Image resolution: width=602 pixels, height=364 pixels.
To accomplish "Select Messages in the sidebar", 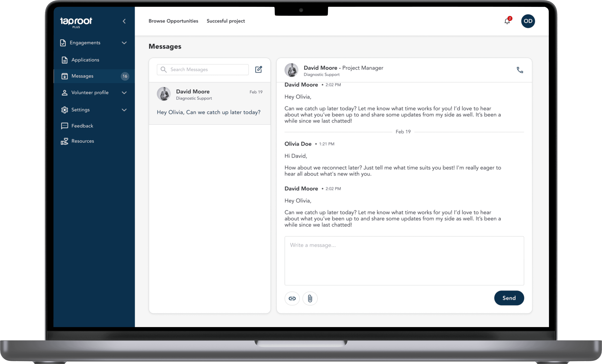I will pos(82,76).
